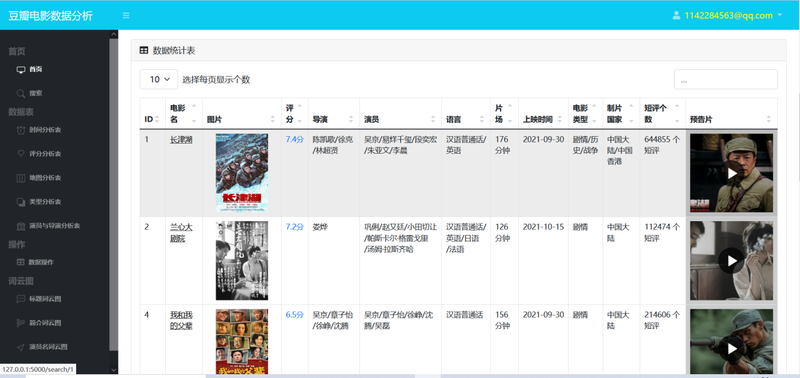This screenshot has width=800, height=378.
Task: Play the 长津湖 trailer video
Action: [732, 173]
